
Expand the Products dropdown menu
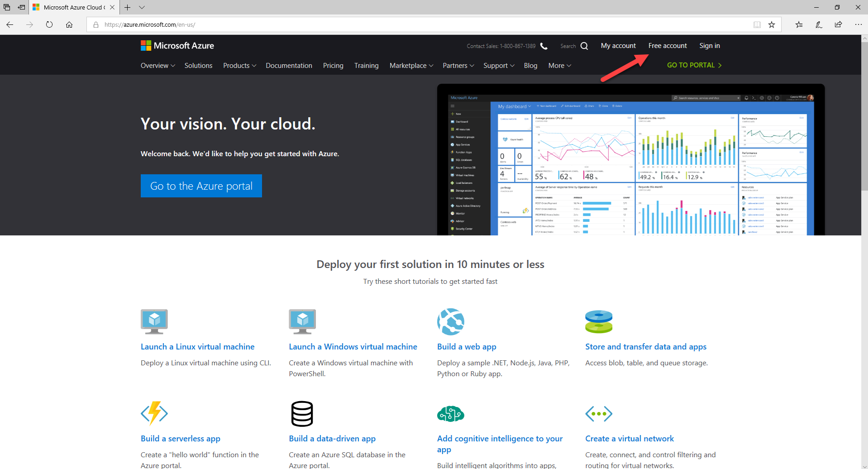[240, 66]
